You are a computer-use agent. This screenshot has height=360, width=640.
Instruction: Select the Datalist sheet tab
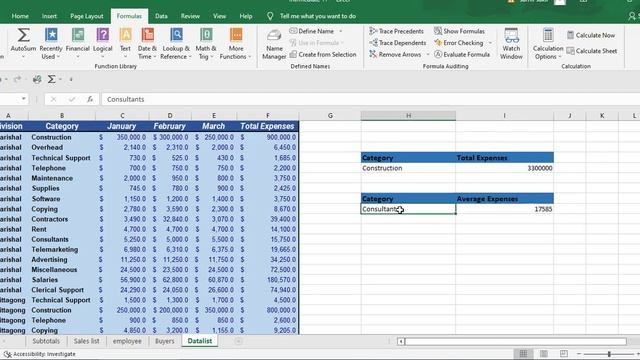[200, 341]
